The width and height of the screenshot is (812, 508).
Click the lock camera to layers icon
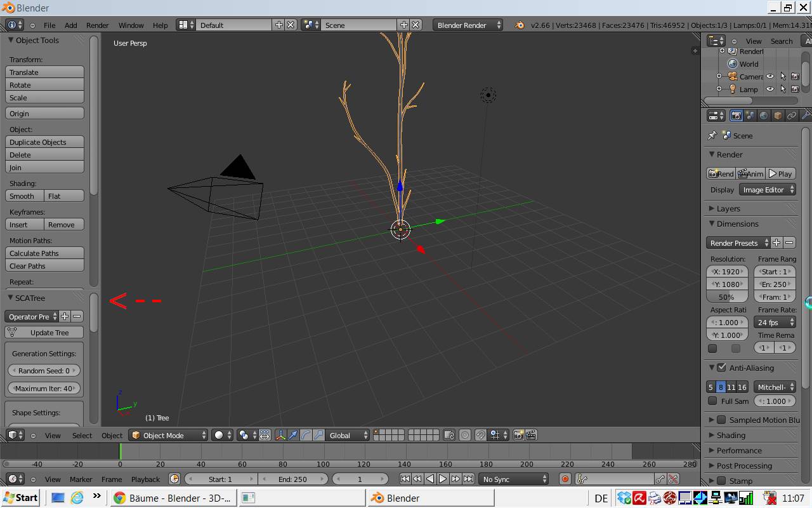[x=449, y=435]
